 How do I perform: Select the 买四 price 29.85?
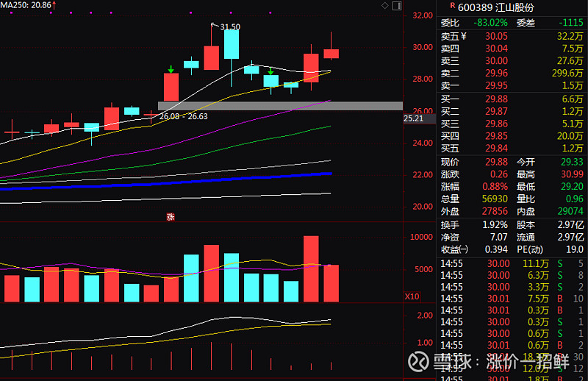point(497,136)
